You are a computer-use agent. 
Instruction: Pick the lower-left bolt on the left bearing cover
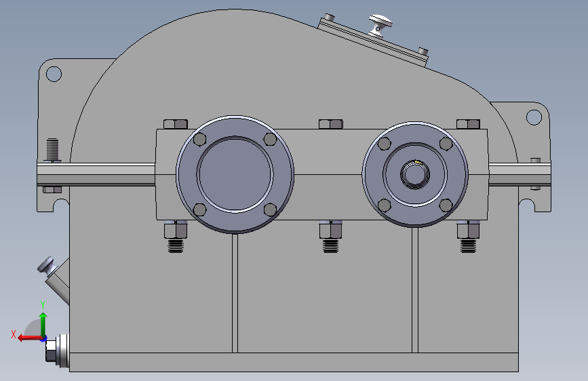pos(199,209)
